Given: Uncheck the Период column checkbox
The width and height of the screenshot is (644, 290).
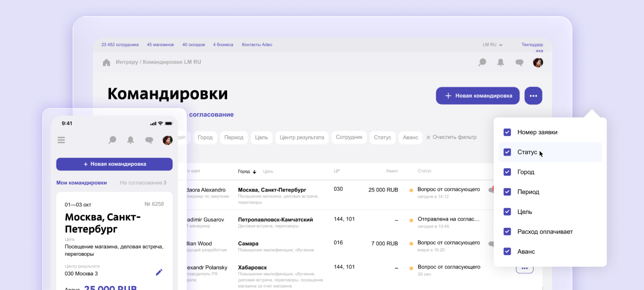Looking at the screenshot, I should coord(507,192).
